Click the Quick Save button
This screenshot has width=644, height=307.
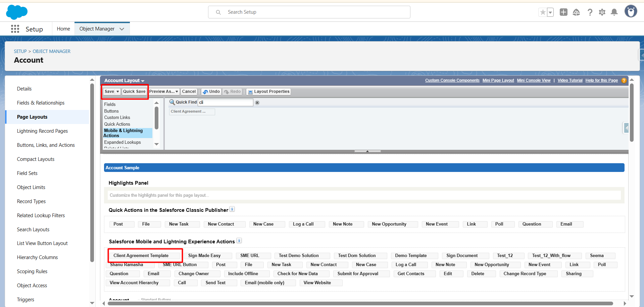(x=134, y=91)
